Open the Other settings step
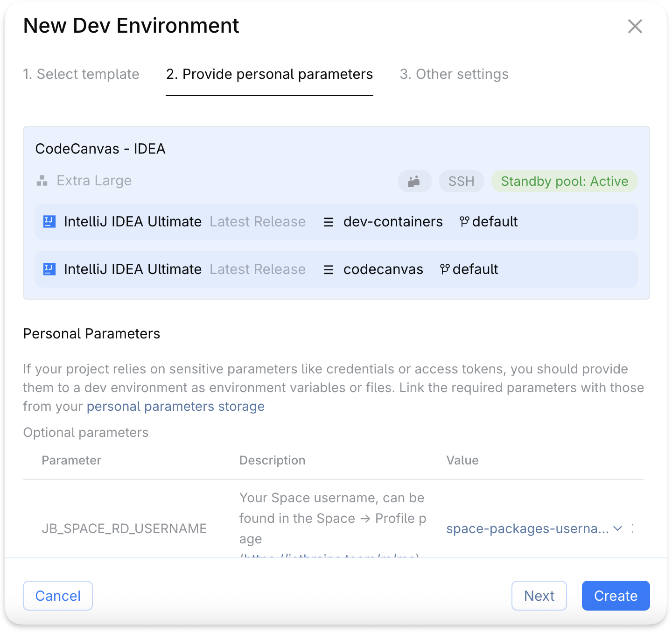672x633 pixels. point(454,74)
